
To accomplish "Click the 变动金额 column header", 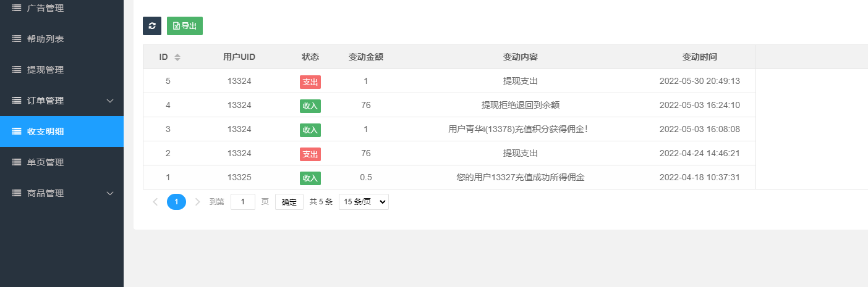I will (366, 57).
